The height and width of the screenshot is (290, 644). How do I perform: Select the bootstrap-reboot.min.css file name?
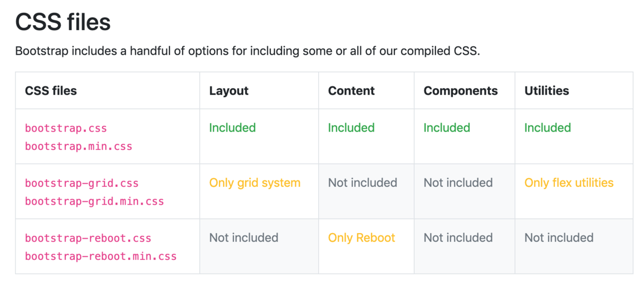pyautogui.click(x=101, y=256)
